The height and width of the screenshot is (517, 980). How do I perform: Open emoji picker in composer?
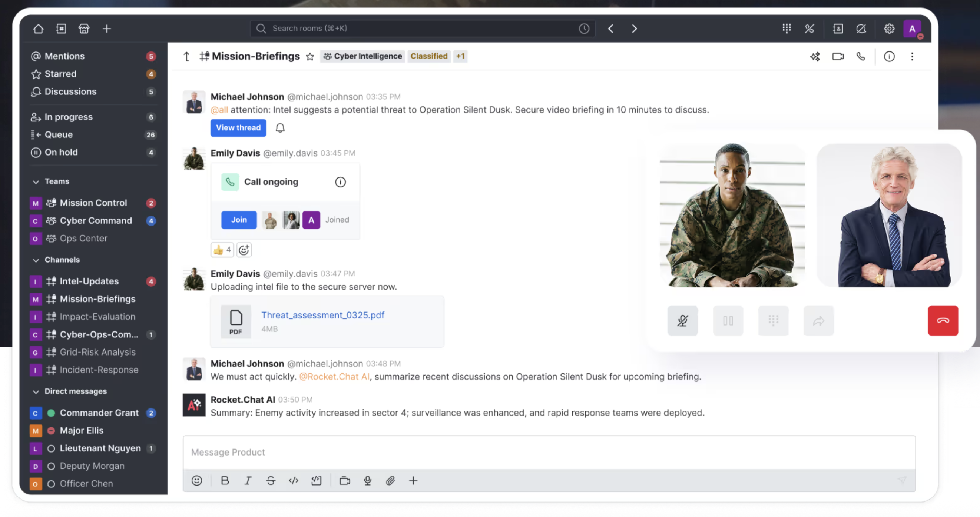(197, 480)
